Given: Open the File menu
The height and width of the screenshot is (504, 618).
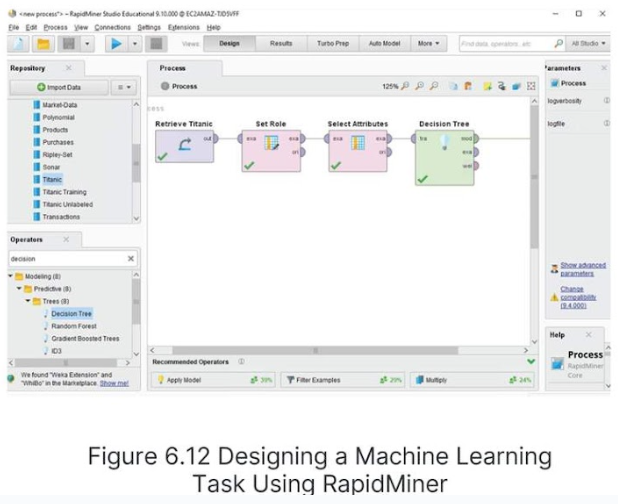Looking at the screenshot, I should pos(13,28).
